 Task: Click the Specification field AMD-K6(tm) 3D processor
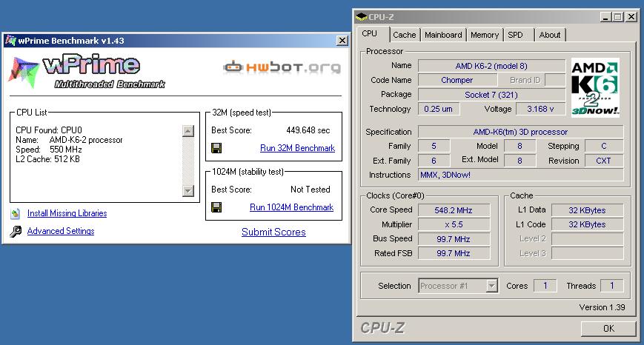point(520,132)
